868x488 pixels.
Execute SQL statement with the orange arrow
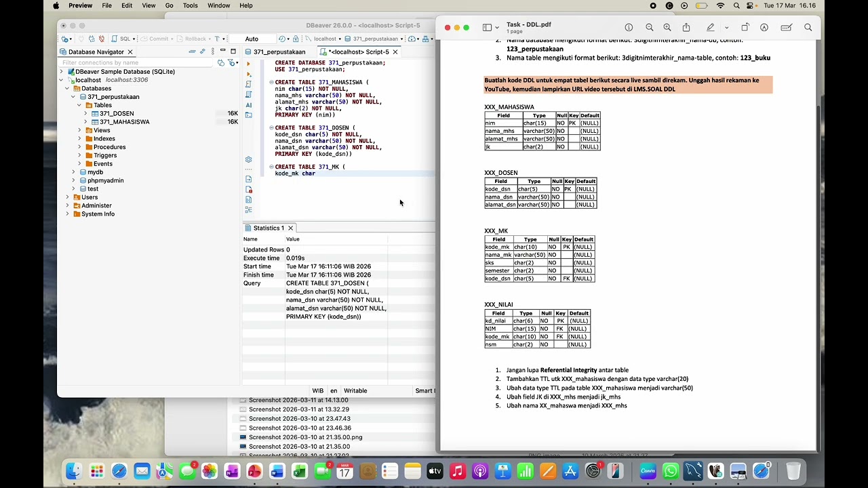[248, 64]
